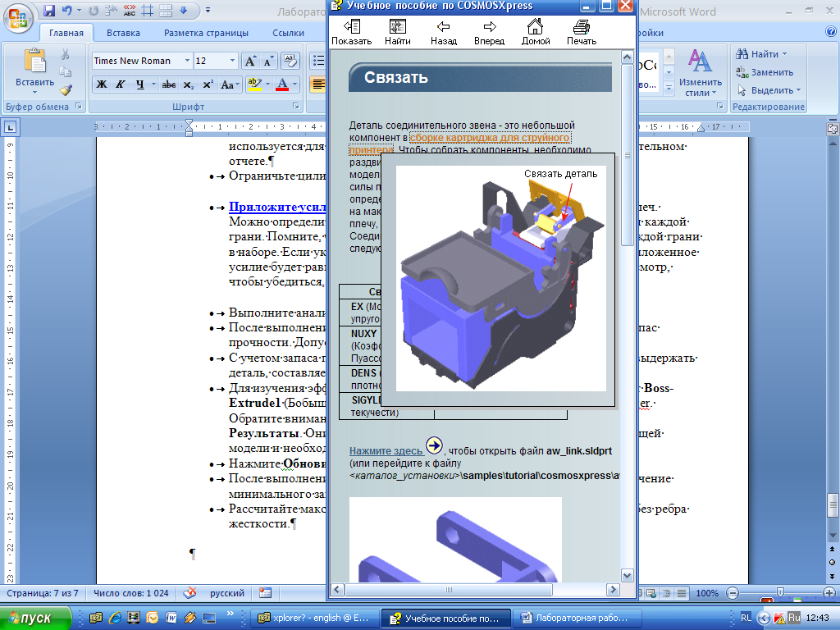Open the Найти dropdown in Editing group
Screen dimensions: 840x630
point(761,54)
